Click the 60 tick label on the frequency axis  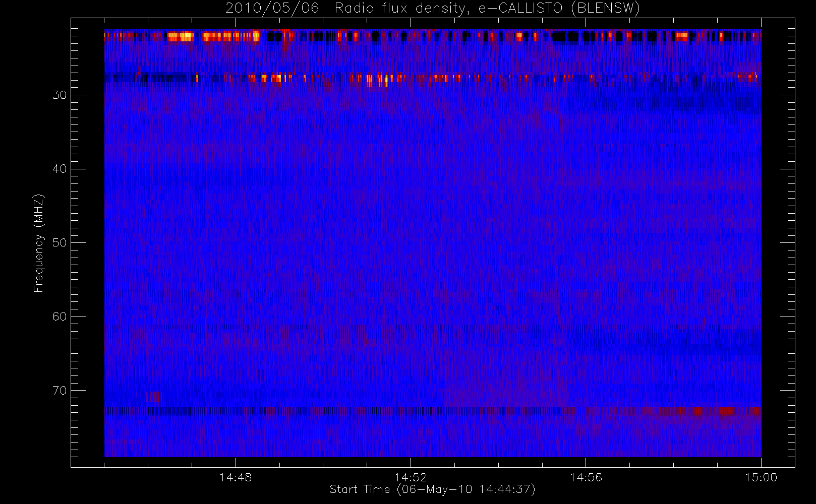tap(60, 317)
